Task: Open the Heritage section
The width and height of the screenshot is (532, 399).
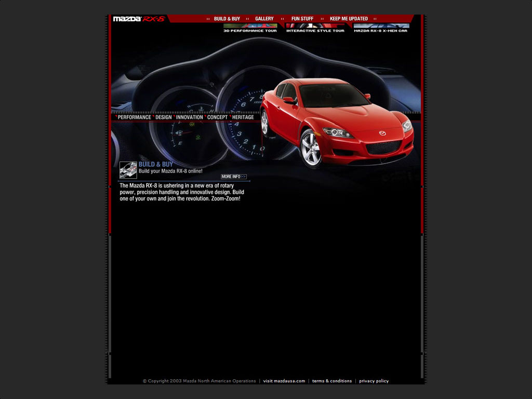Action: pos(243,117)
